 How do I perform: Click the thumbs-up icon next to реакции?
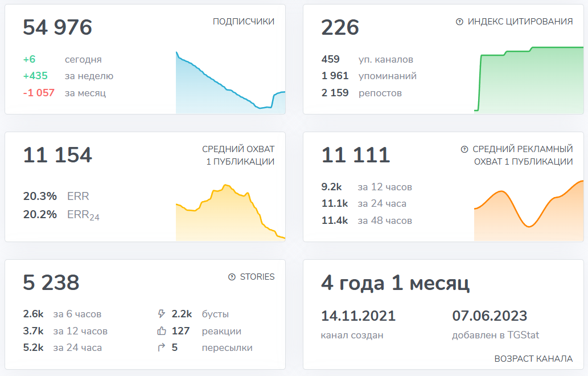click(161, 330)
